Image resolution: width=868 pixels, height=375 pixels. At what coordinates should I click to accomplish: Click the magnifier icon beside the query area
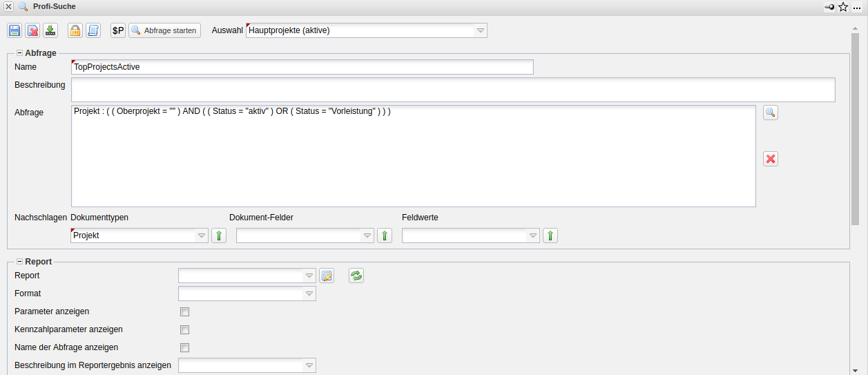pos(771,113)
